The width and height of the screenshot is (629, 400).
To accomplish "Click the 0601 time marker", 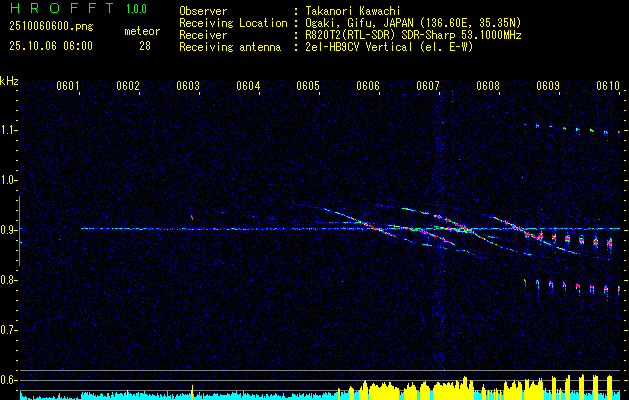I will coord(67,86).
